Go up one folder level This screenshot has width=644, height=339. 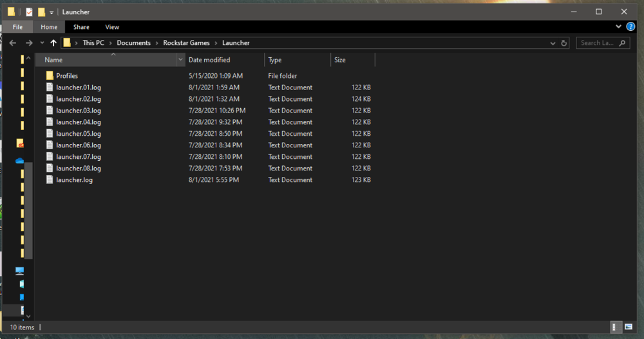[x=53, y=42]
